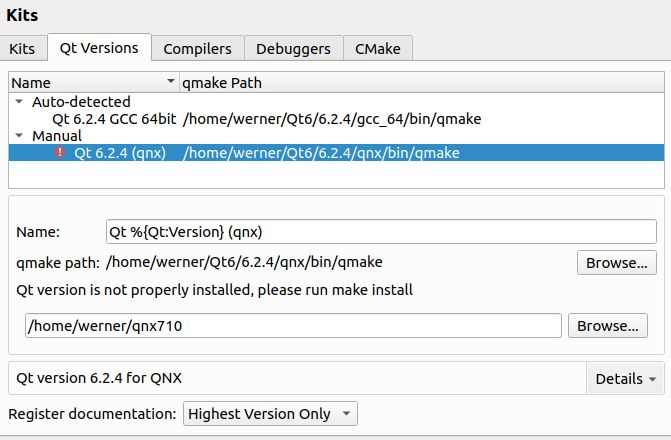Image resolution: width=671 pixels, height=440 pixels.
Task: Click the qmake Path column header
Action: (x=422, y=82)
